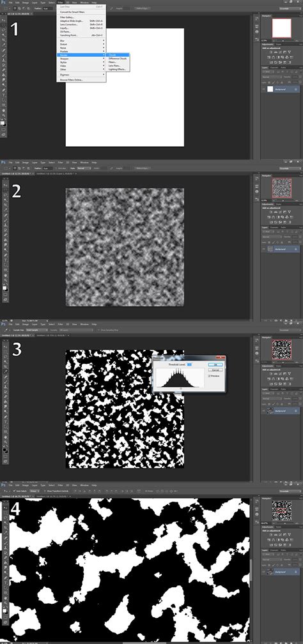Click OK in the Threshold dialog
Screen dimensions: 303x644
click(x=215, y=364)
